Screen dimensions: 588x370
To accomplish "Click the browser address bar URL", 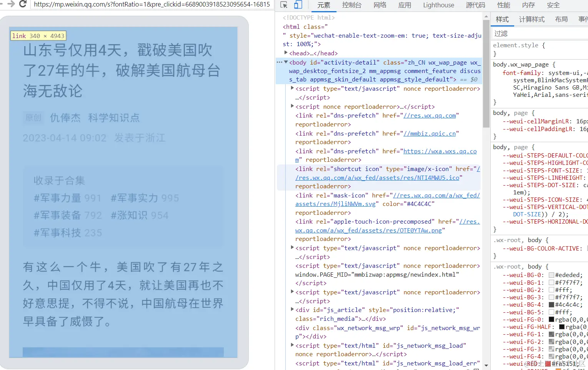I will point(152,4).
